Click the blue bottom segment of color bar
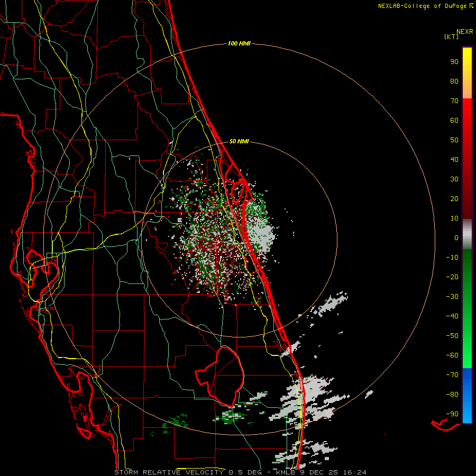 click(x=467, y=396)
